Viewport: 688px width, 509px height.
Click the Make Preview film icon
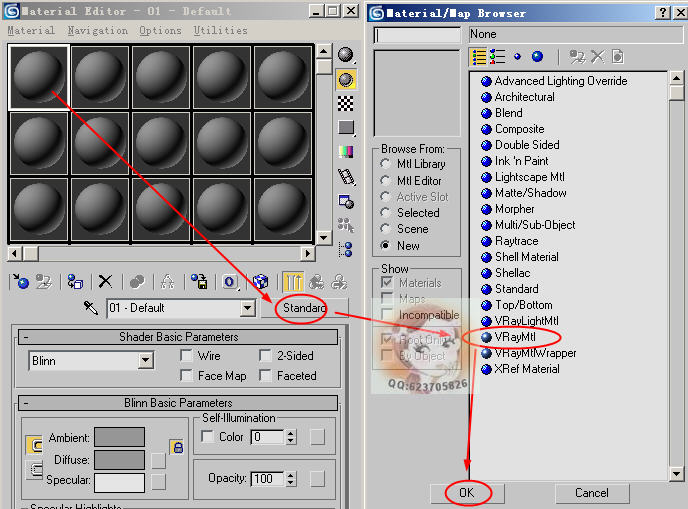click(x=346, y=176)
